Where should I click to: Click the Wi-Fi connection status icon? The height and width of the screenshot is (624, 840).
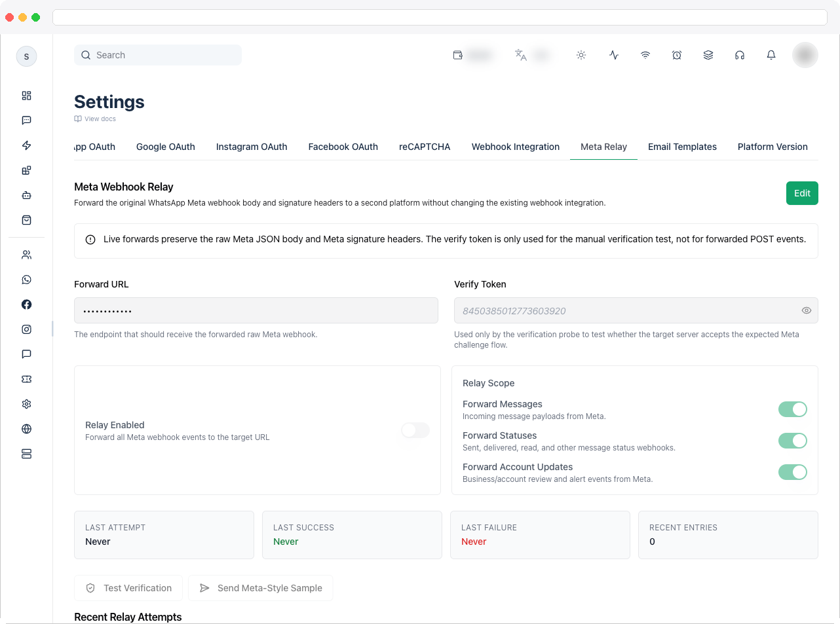(645, 55)
